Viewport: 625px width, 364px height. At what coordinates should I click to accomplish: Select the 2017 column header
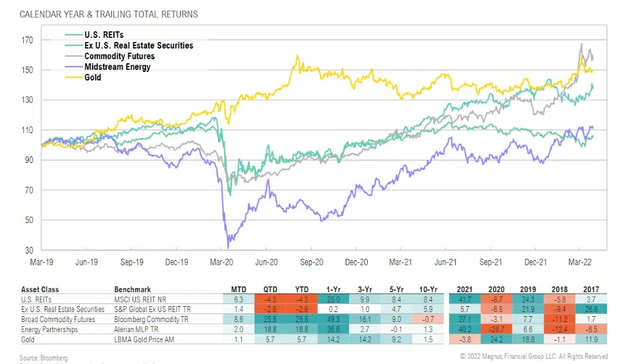pos(589,289)
